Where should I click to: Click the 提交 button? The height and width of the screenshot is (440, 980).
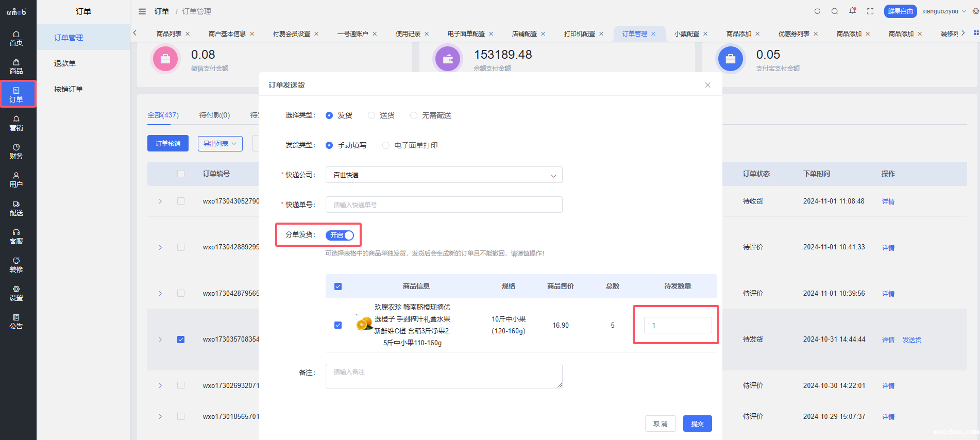pos(697,424)
